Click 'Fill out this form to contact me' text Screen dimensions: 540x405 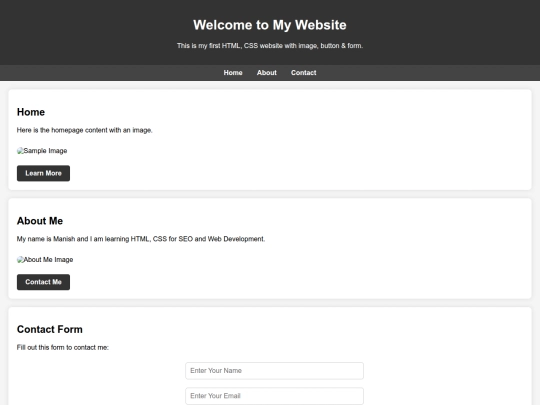click(x=63, y=347)
